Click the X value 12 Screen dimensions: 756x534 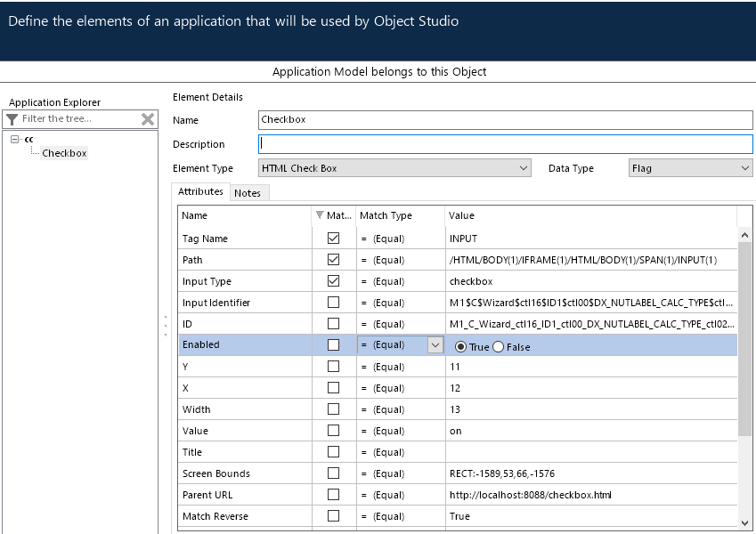point(455,388)
